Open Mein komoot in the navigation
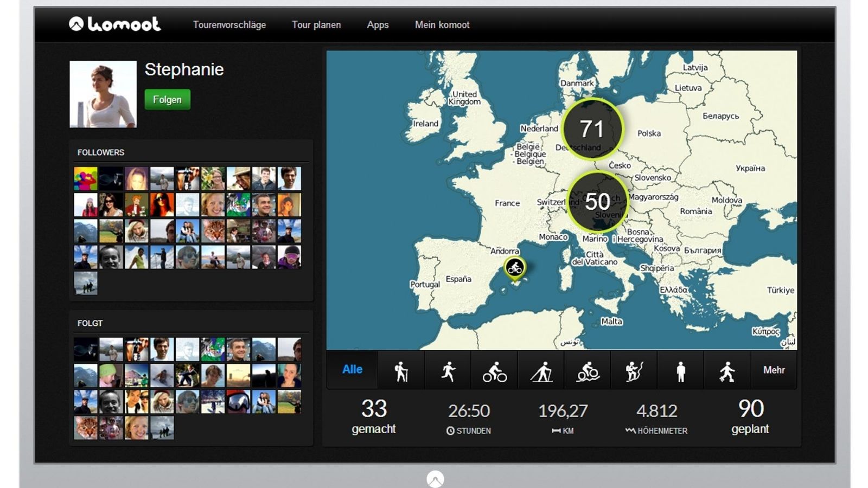868x488 pixels. click(442, 24)
